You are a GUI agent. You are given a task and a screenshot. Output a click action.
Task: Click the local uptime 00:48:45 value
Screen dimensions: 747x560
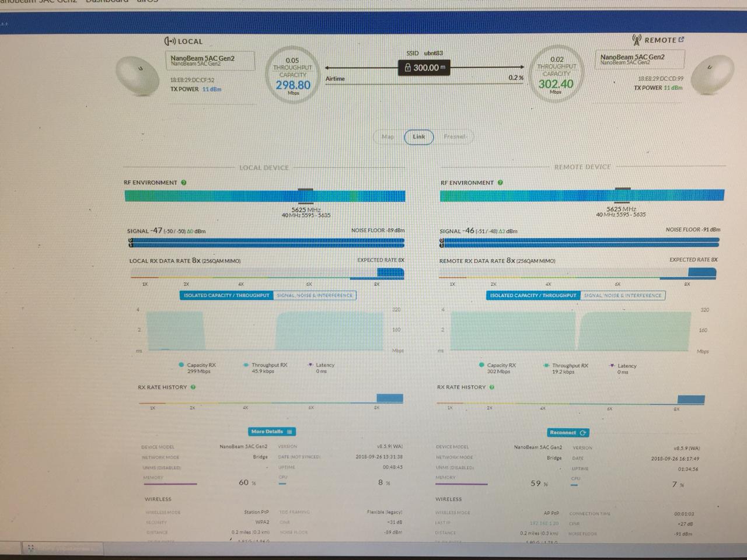[393, 467]
